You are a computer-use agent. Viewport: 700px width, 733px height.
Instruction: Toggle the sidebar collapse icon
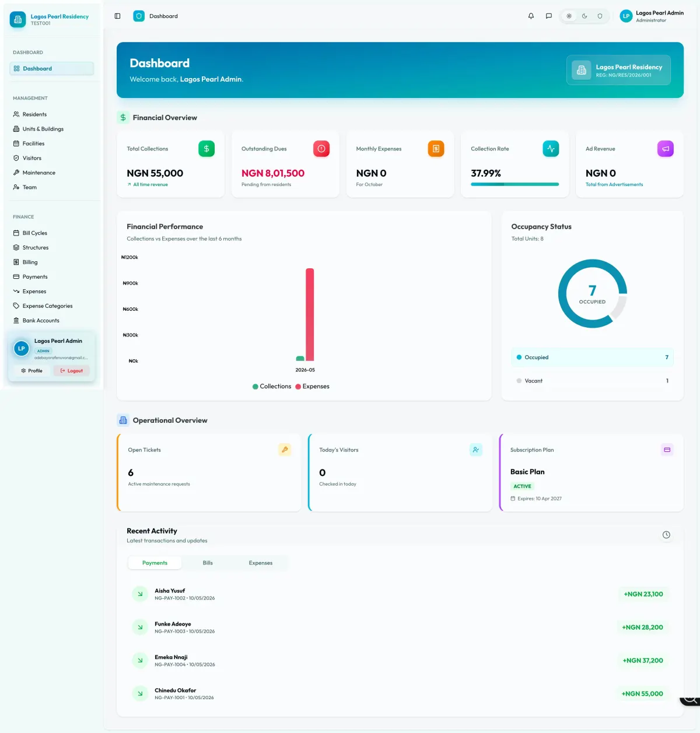[x=117, y=16]
